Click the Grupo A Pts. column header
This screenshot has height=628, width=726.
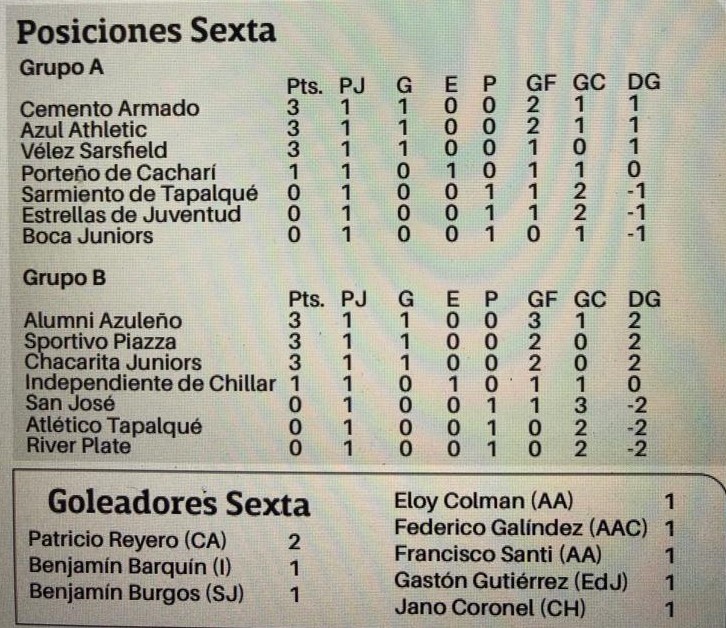[x=304, y=87]
